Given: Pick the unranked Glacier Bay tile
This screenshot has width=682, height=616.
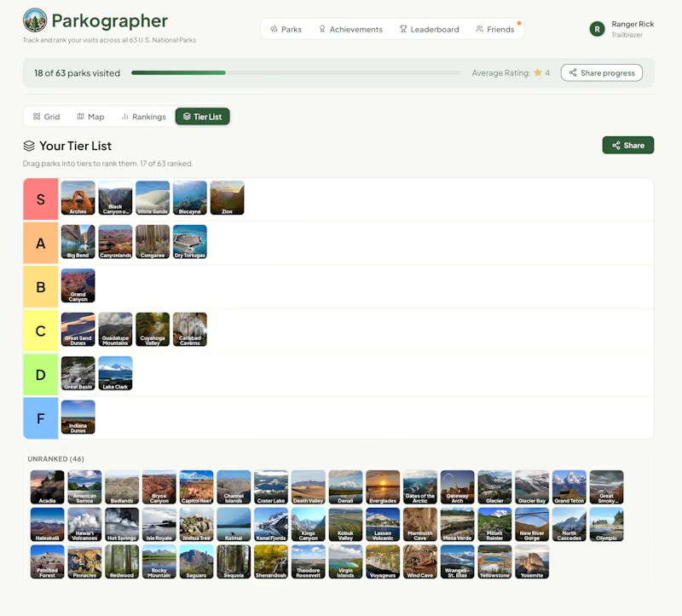Looking at the screenshot, I should coord(532,487).
